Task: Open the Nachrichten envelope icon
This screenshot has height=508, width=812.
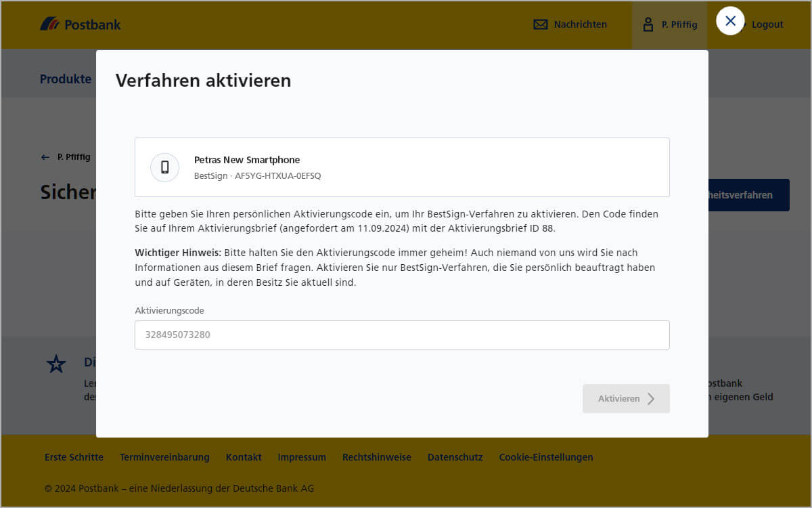Action: click(540, 24)
